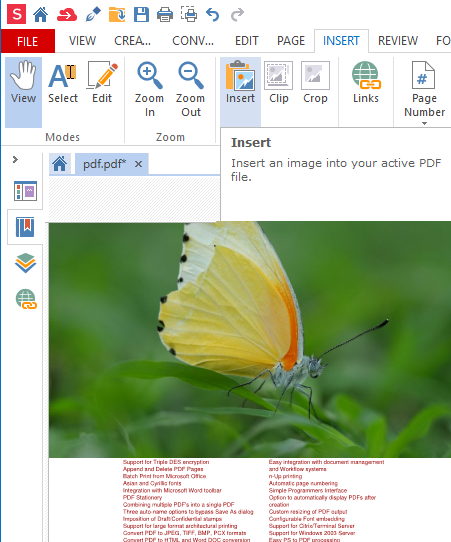Print the document with printer icon
The image size is (451, 542).
165,15
